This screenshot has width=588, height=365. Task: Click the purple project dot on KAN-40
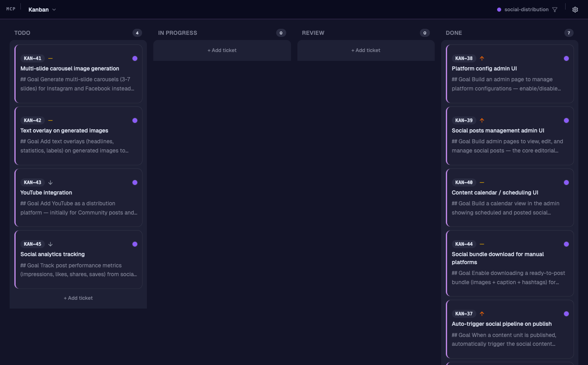pyautogui.click(x=566, y=182)
